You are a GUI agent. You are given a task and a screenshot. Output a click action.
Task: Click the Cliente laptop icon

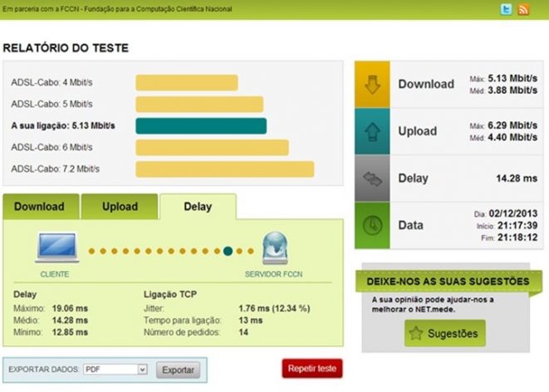[x=56, y=247]
